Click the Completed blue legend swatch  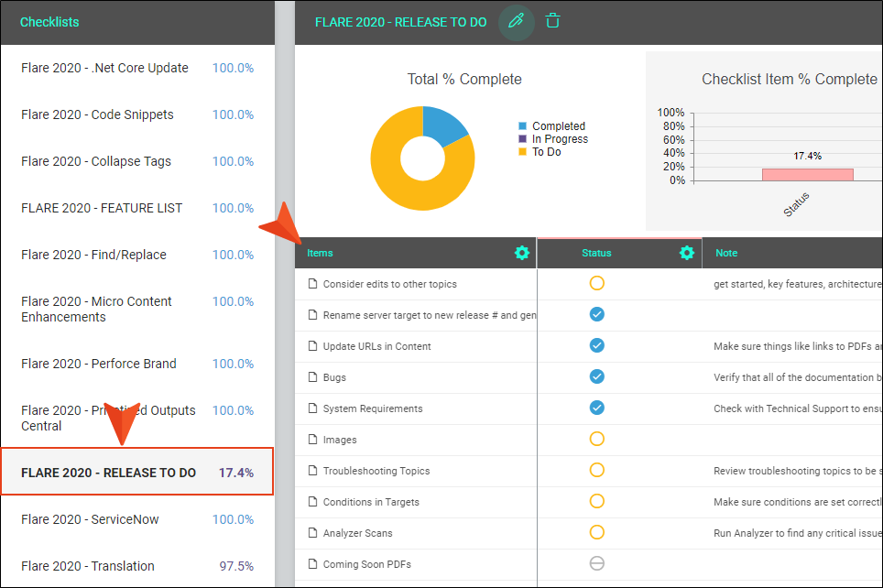coord(523,126)
